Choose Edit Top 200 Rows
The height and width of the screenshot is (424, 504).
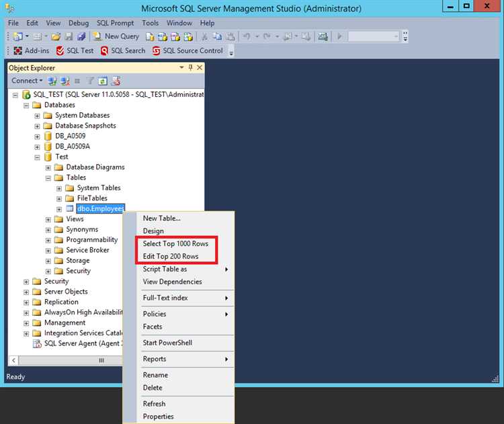[x=171, y=256]
